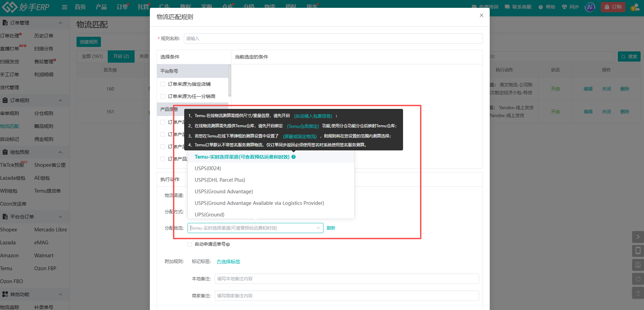644x310 pixels.
Task: Collapse the 平台仓订单 sidebar section
Action: click(60, 217)
